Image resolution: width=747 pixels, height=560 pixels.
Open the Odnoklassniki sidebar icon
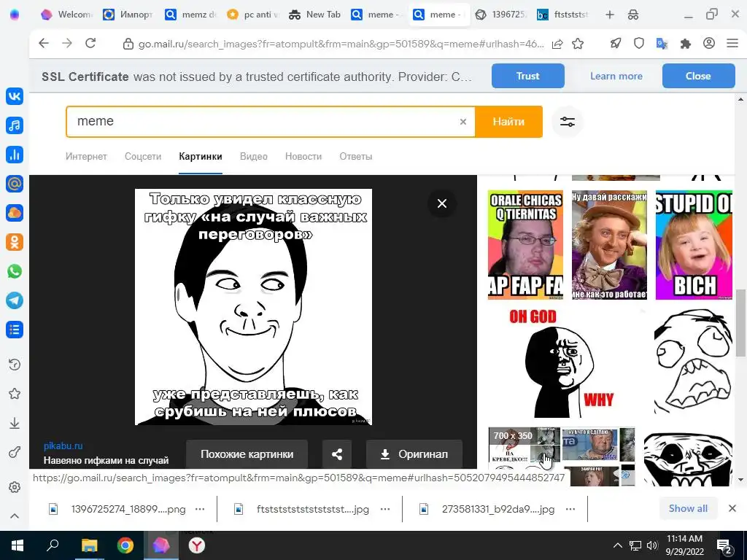tap(15, 242)
